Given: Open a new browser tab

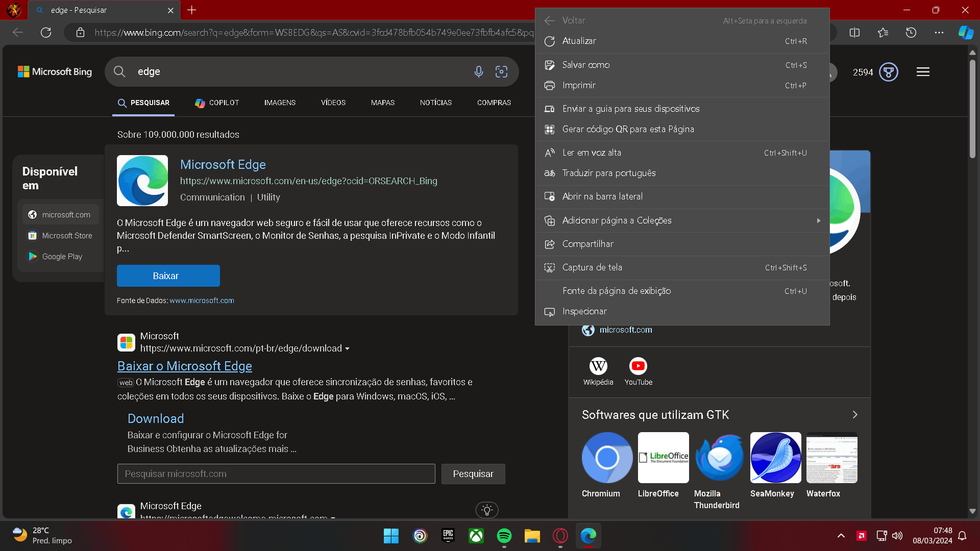Looking at the screenshot, I should (x=191, y=10).
